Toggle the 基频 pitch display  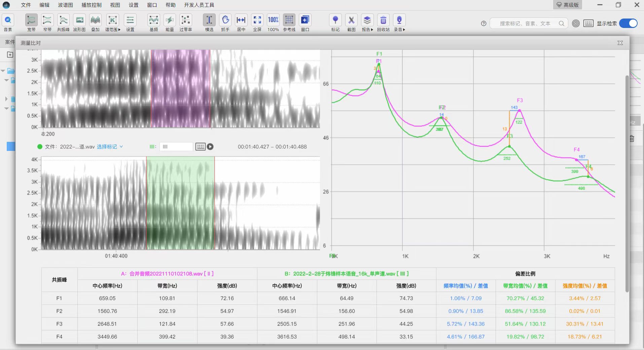[x=154, y=23]
